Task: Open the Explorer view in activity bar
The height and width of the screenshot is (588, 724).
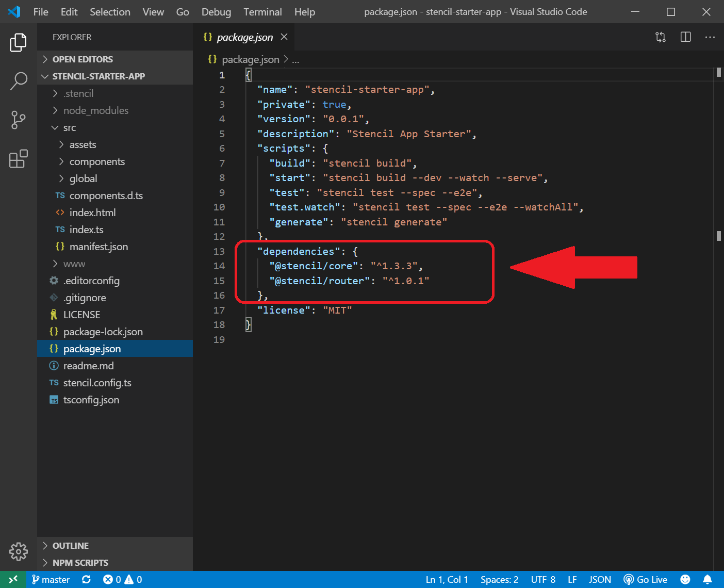Action: [18, 42]
